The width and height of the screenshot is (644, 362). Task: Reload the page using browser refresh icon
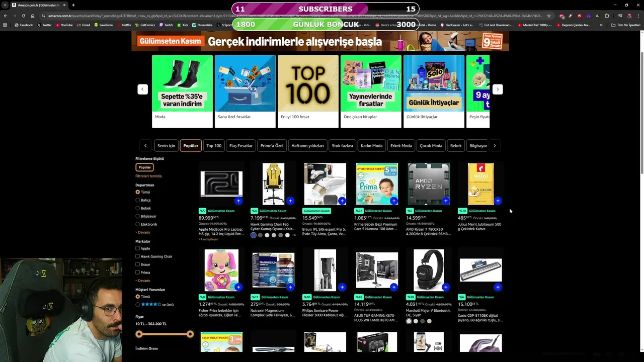23,16
